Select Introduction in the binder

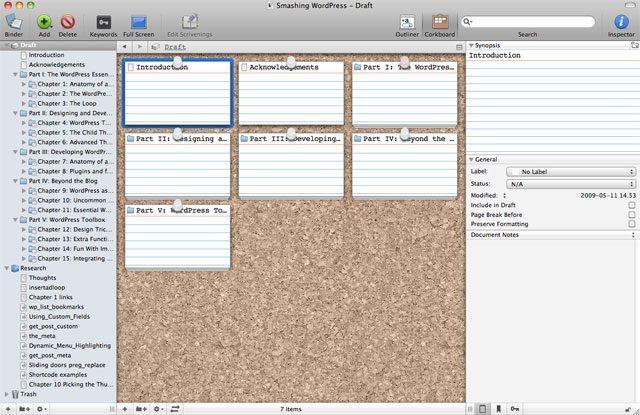pos(46,55)
